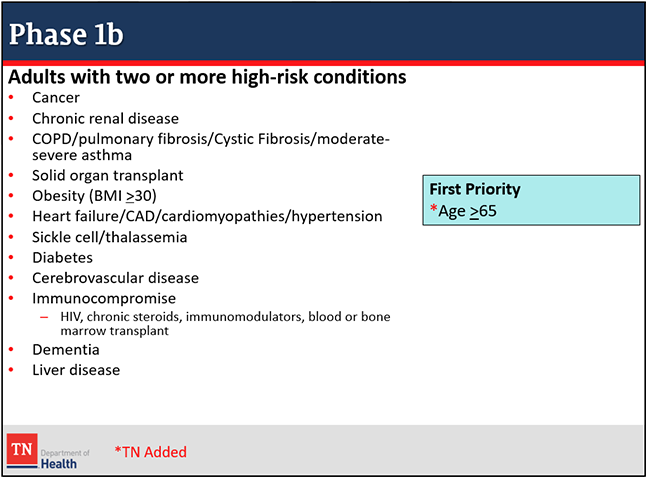The height and width of the screenshot is (479, 648).
Task: Click the *TN Added footnote text
Action: pos(150,452)
